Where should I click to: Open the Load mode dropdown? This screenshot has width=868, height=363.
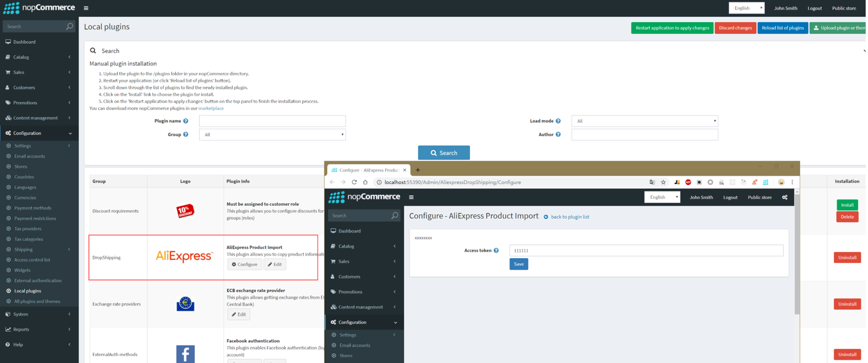(644, 121)
